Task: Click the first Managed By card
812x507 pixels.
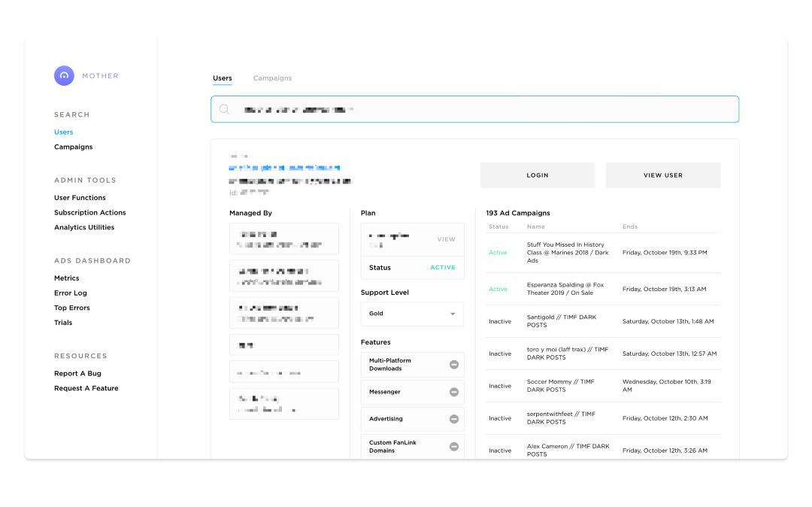Action: click(283, 238)
